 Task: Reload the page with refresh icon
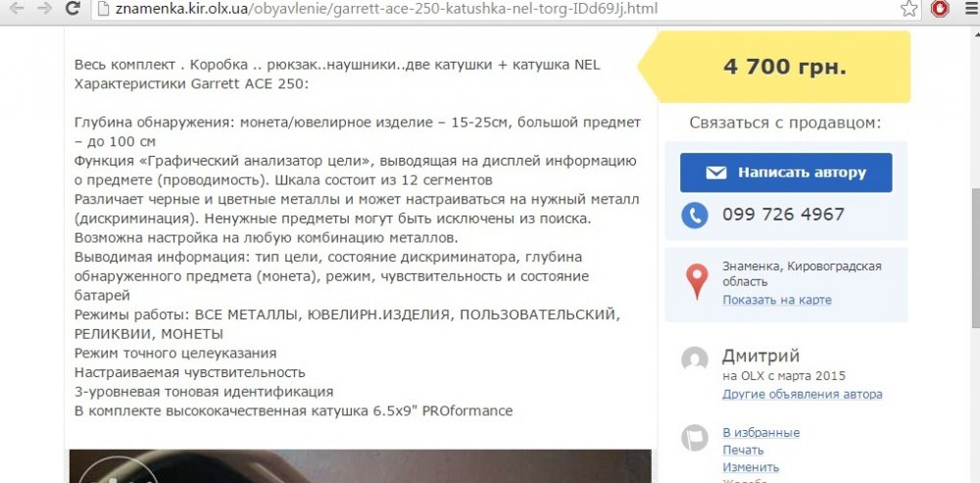73,9
